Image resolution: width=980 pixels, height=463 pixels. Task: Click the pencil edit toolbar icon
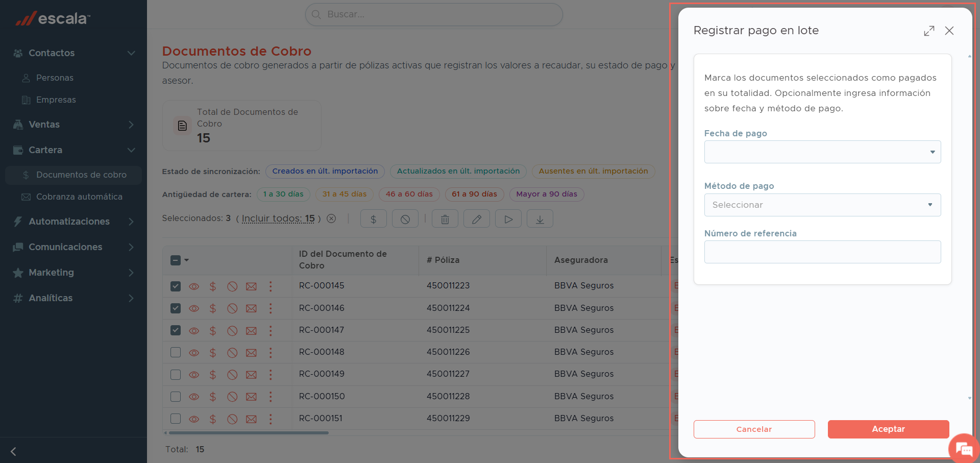(477, 219)
